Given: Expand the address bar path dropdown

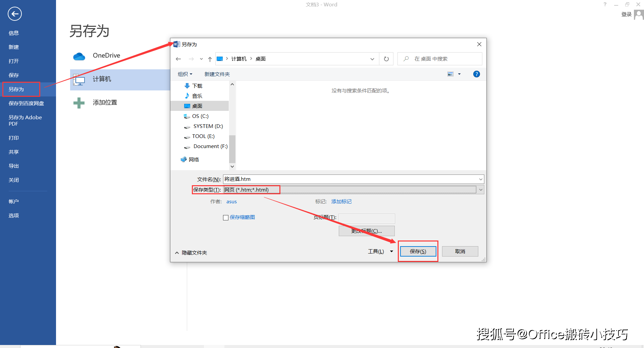Looking at the screenshot, I should 372,59.
